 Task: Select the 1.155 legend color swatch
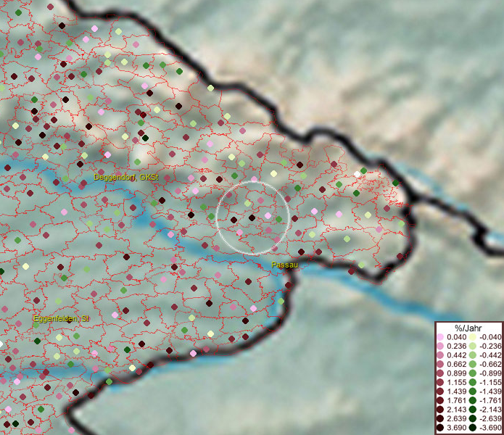pos(440,382)
